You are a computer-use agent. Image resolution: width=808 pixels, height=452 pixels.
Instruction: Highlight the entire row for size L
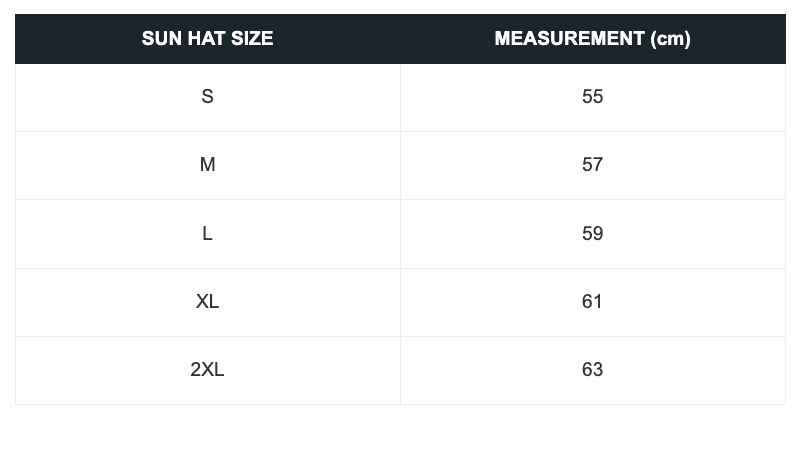(x=400, y=234)
